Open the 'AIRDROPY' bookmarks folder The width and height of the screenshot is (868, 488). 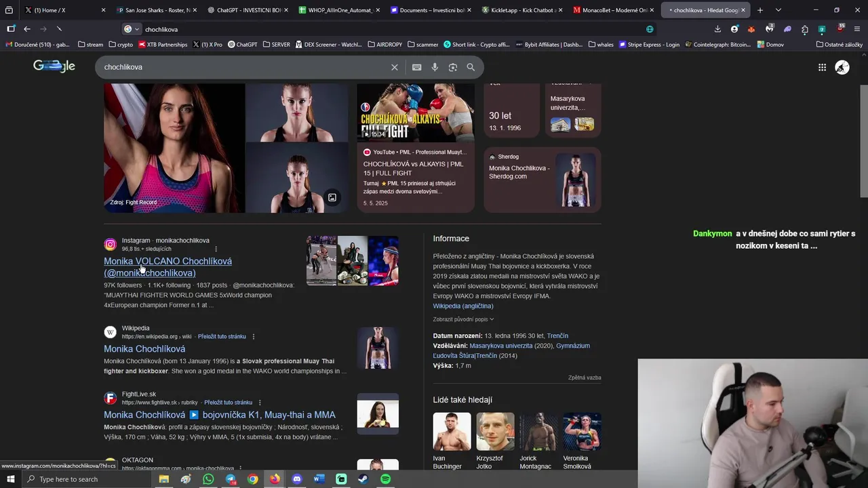pyautogui.click(x=385, y=45)
